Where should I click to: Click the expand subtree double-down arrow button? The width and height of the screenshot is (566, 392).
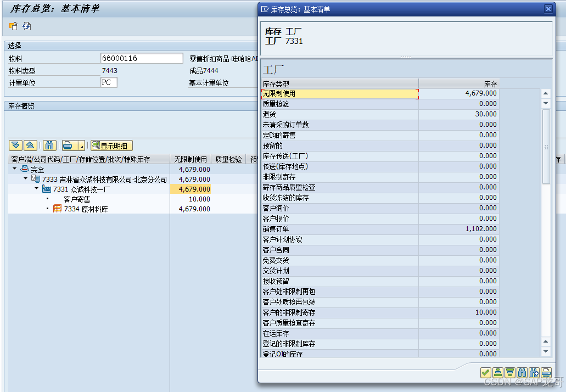click(x=15, y=145)
